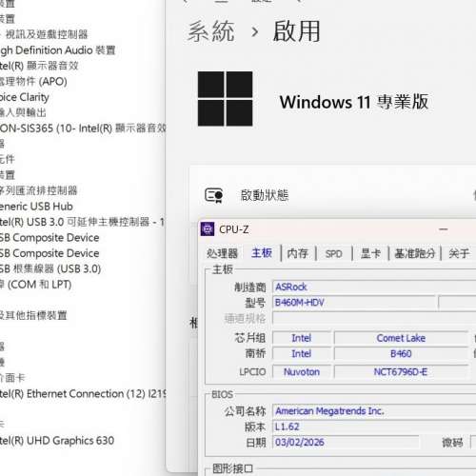
Task: Select the Voice Clarity device entry
Action: (25, 97)
